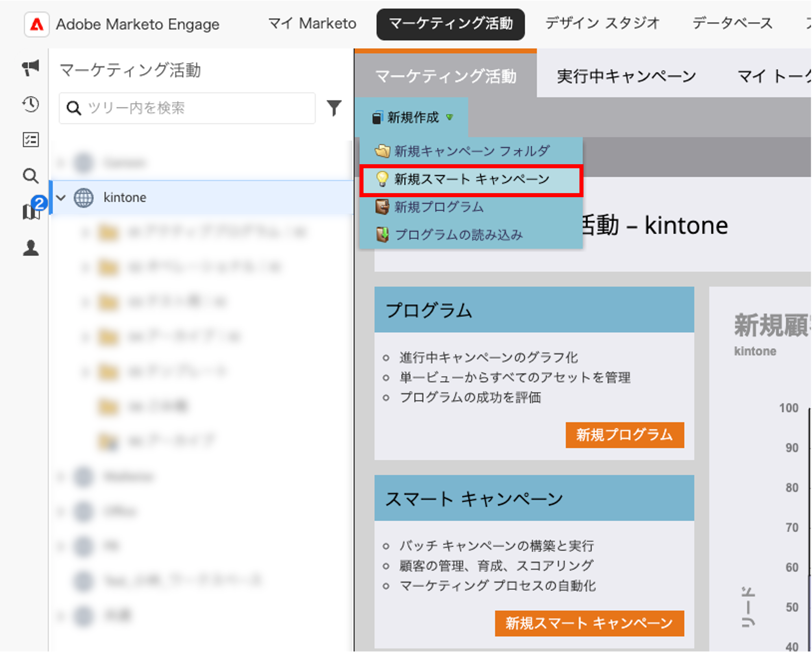Click the プログラム card header
This screenshot has width=812, height=652.
(x=534, y=310)
